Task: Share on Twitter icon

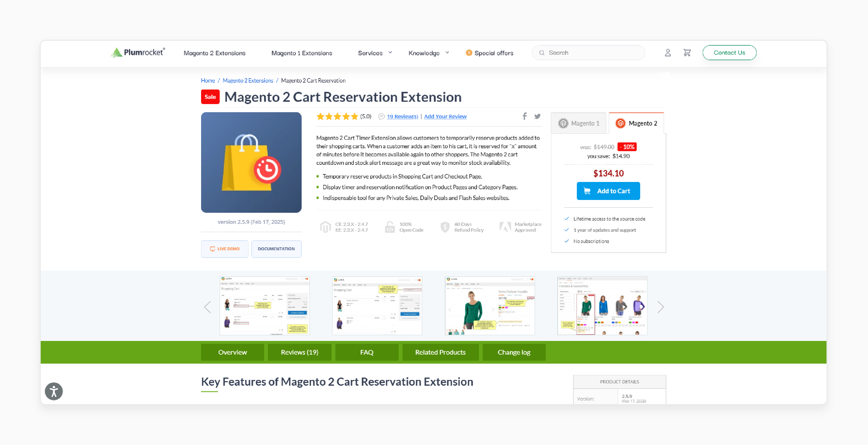Action: coord(537,116)
